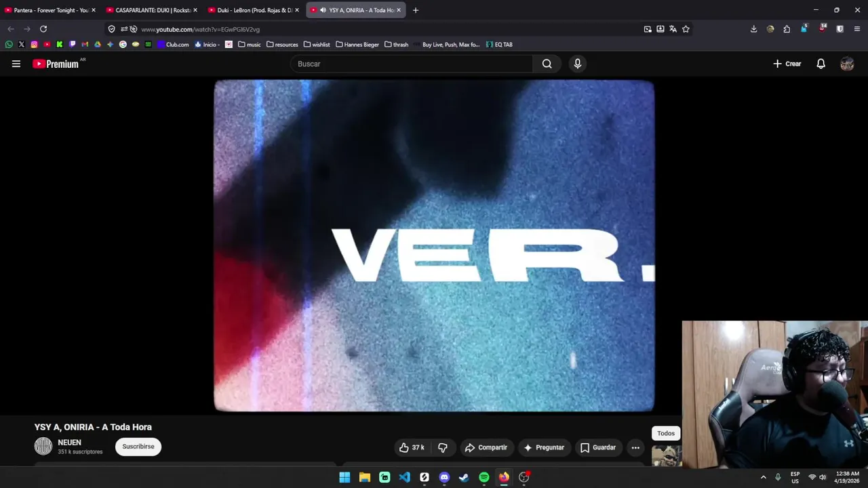Open the Kick bookmark icon
This screenshot has height=488, width=868.
click(x=60, y=45)
